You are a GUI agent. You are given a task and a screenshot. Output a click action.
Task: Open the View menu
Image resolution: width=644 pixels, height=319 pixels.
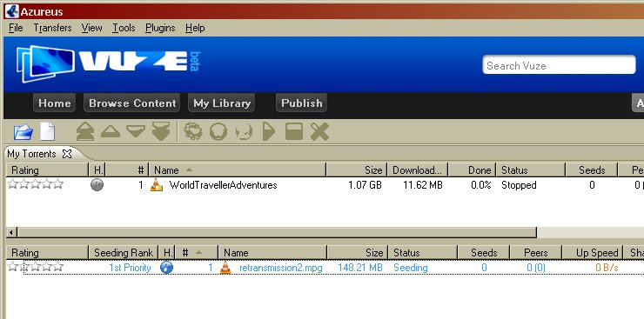click(91, 28)
